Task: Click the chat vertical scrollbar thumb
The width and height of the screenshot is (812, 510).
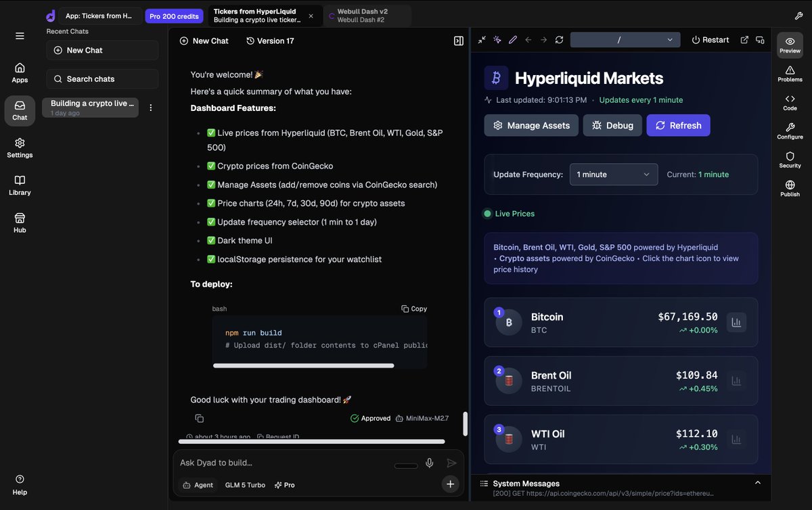Action: pos(465,424)
